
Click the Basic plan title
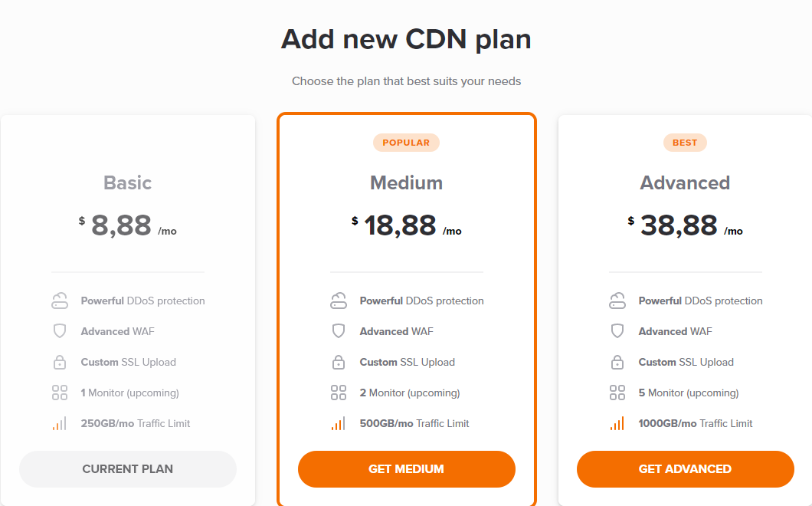(127, 183)
